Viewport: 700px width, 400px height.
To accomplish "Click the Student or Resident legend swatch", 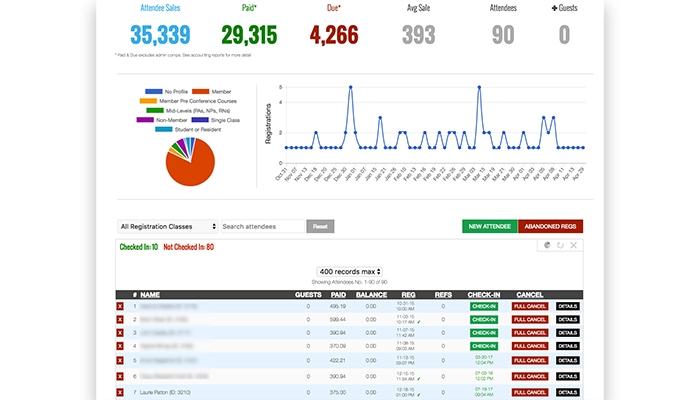I will tap(163, 129).
